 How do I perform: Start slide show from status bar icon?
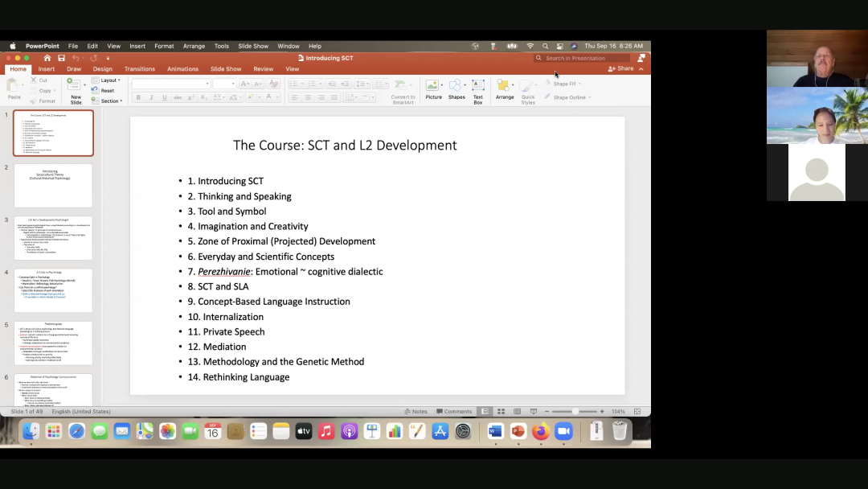point(532,412)
